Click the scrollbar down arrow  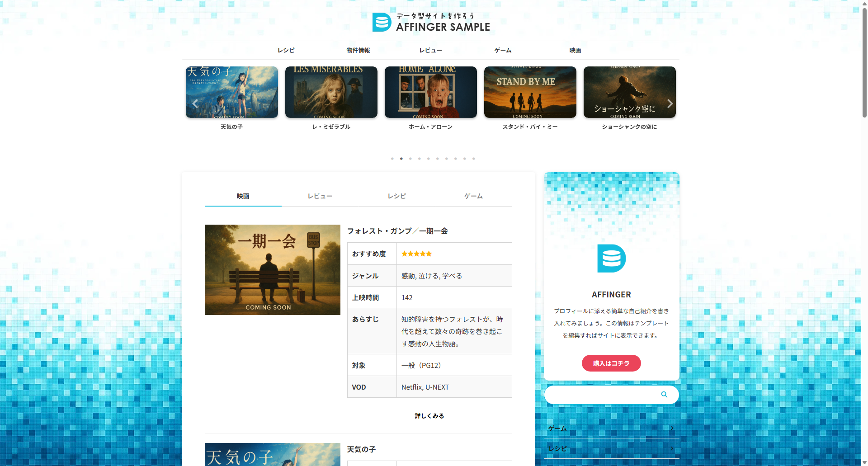tap(864, 462)
